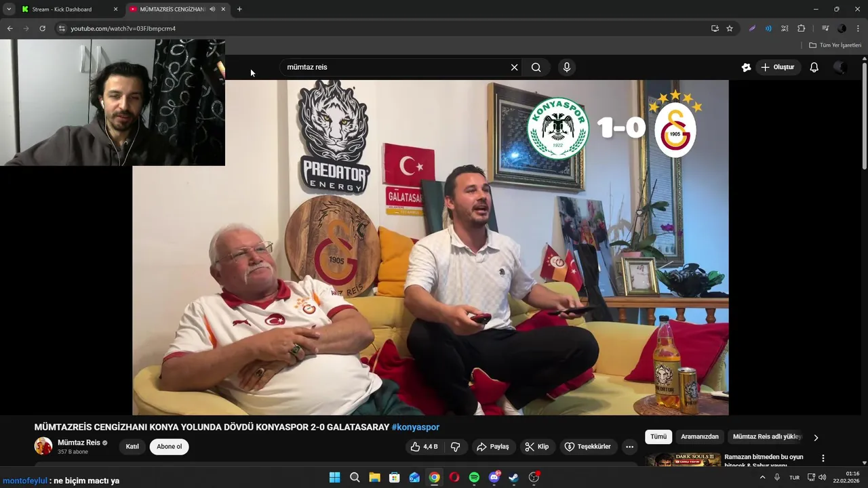Bookmark this page with the star icon
Viewport: 868px width, 488px height.
coord(730,28)
